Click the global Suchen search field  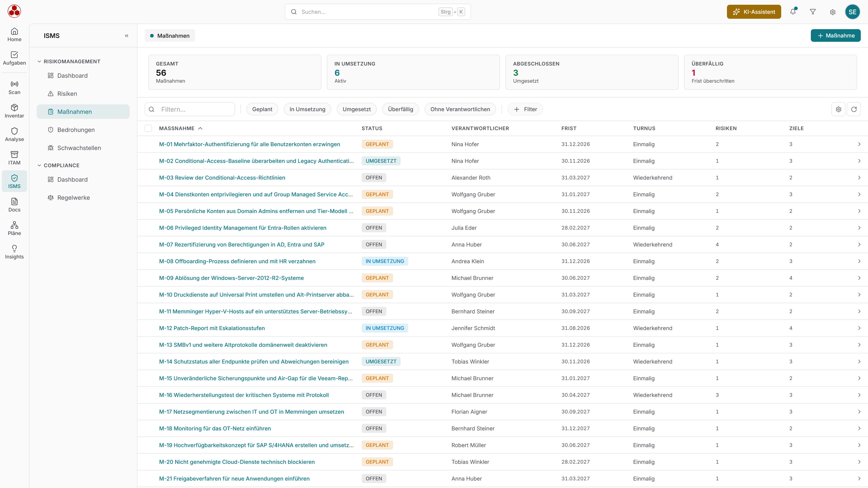(x=378, y=12)
